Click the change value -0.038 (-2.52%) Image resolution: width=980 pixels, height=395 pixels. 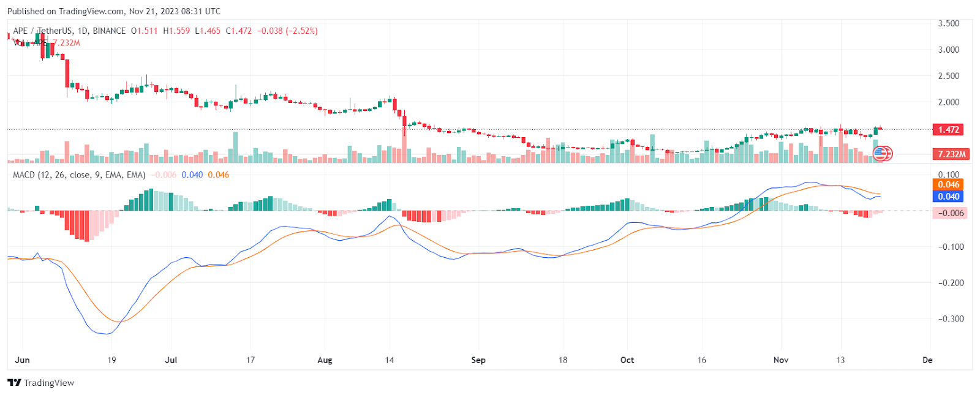pos(287,31)
